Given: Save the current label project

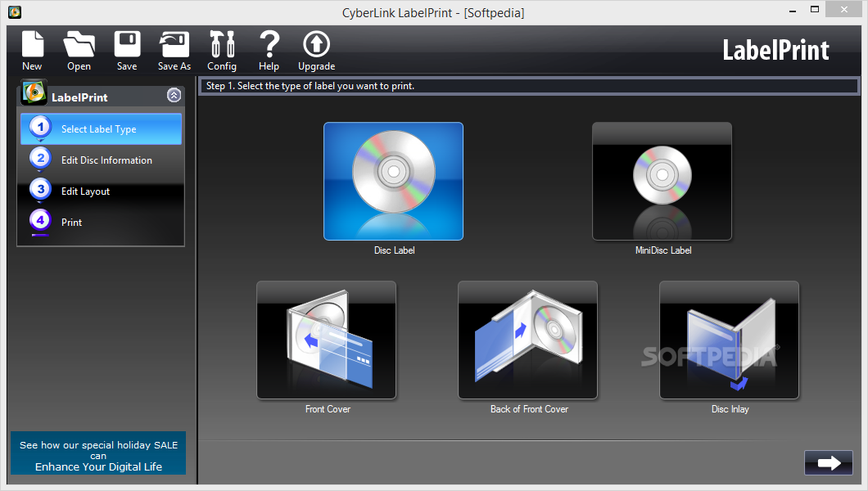Looking at the screenshot, I should tap(127, 51).
